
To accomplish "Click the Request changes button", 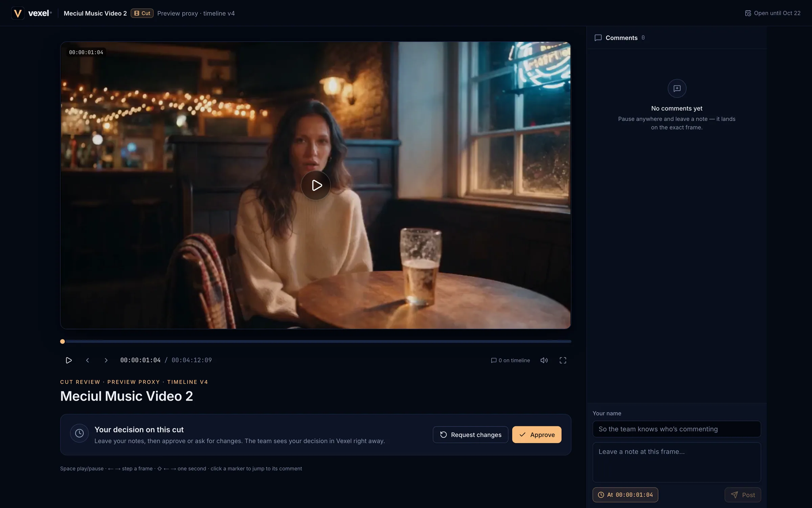I will [x=471, y=435].
